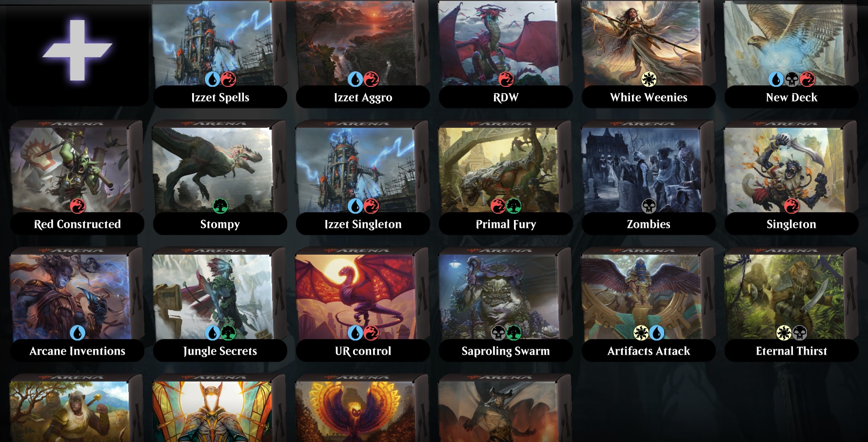The width and height of the screenshot is (868, 442).
Task: Click the green mana icon on Stompy deck
Action: tap(220, 206)
